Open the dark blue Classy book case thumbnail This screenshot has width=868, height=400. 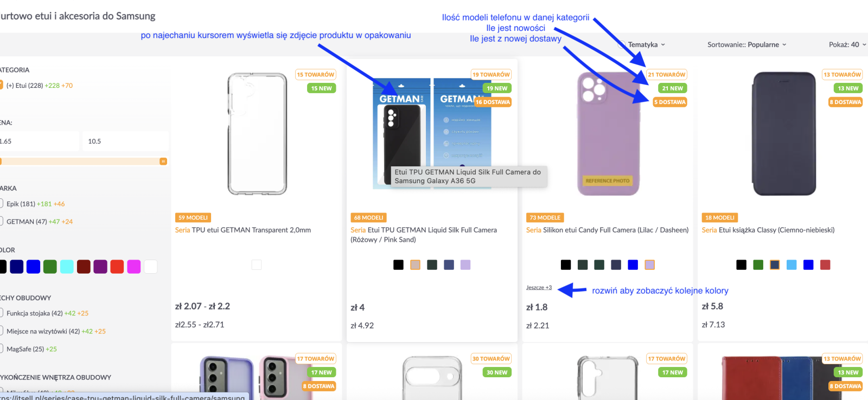click(x=784, y=134)
